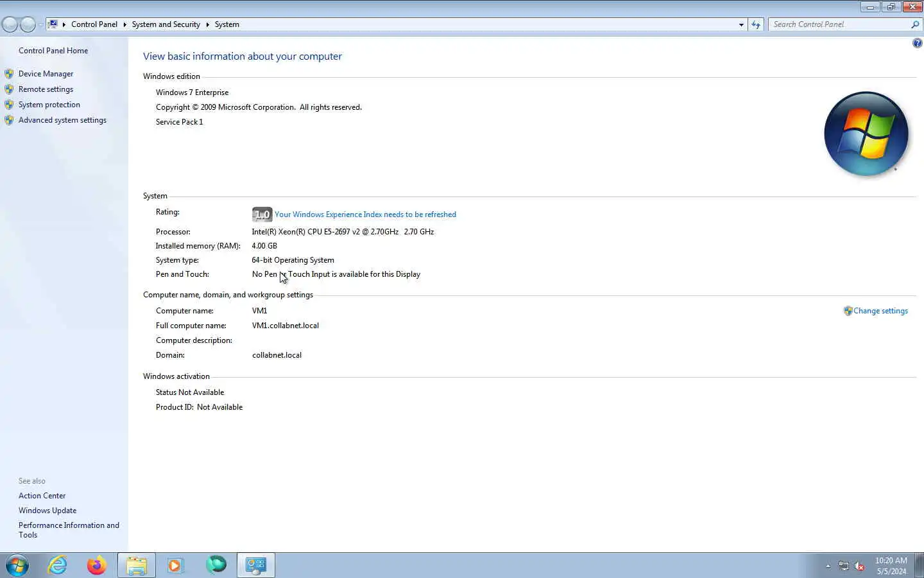Open Windows Update link
The image size is (924, 578).
47,511
